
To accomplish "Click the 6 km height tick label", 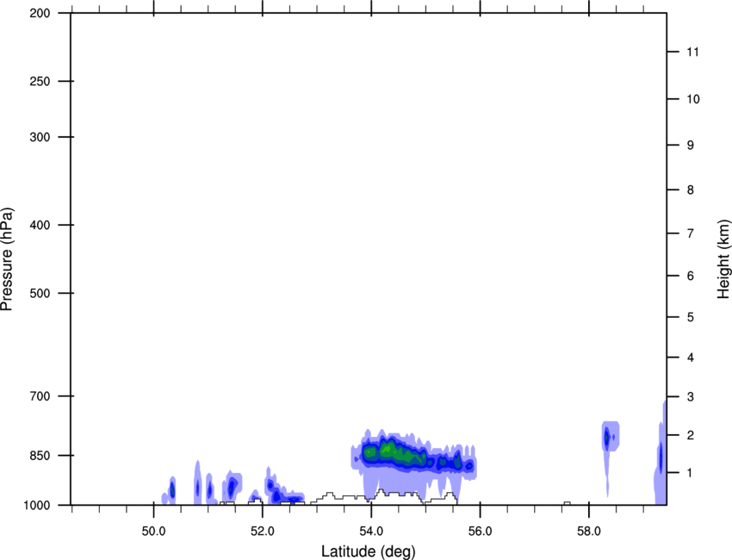I will pyautogui.click(x=690, y=276).
